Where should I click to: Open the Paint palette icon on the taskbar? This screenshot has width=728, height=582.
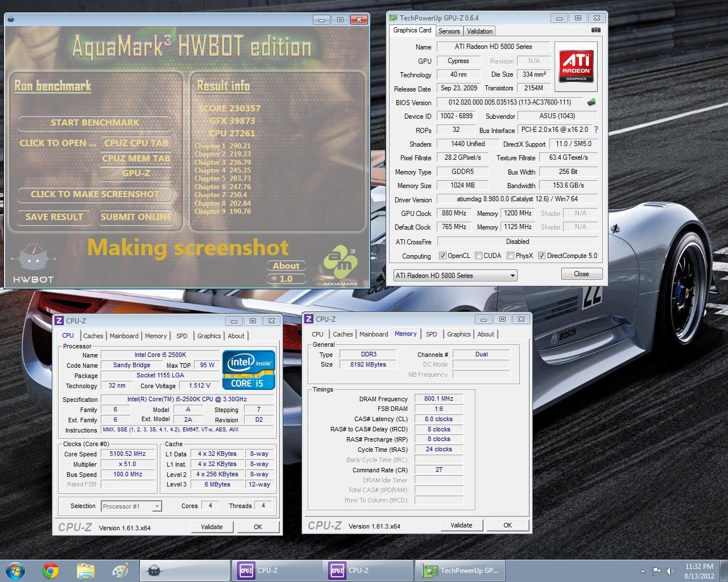pos(120,571)
